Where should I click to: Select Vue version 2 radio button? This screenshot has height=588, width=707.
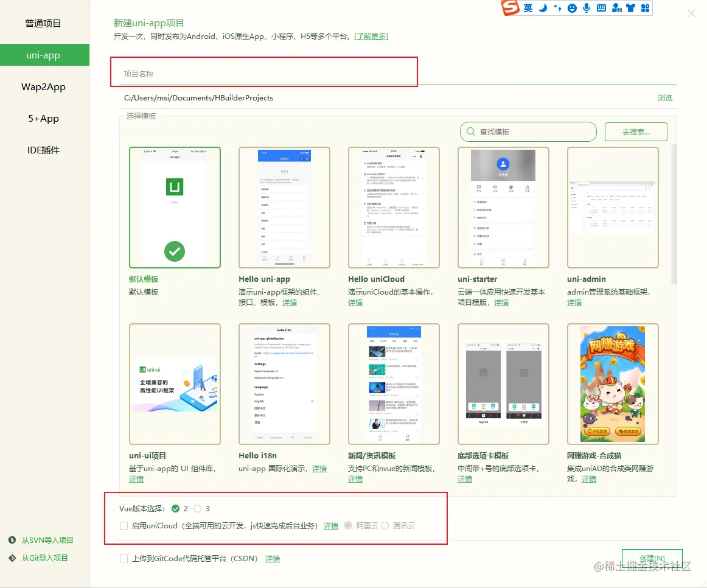pos(175,509)
